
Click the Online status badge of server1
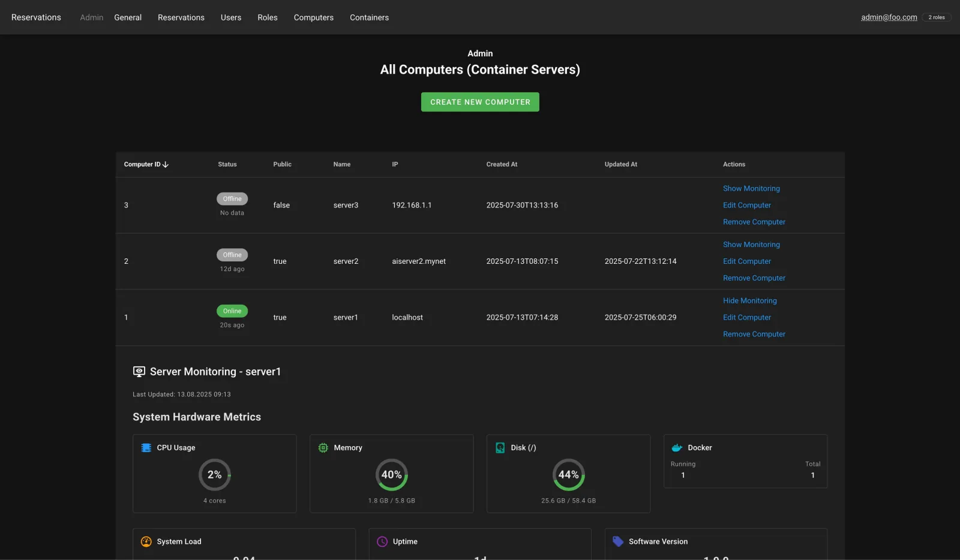[x=232, y=311]
